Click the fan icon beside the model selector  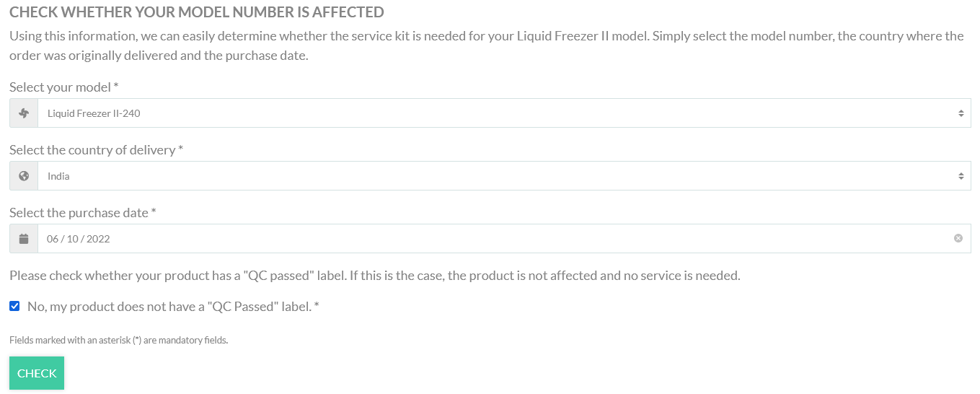click(24, 113)
